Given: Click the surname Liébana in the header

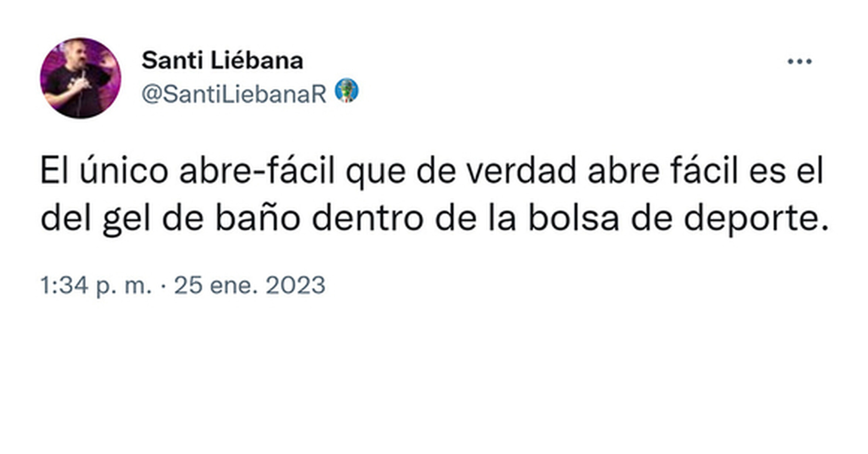Looking at the screenshot, I should tap(257, 60).
